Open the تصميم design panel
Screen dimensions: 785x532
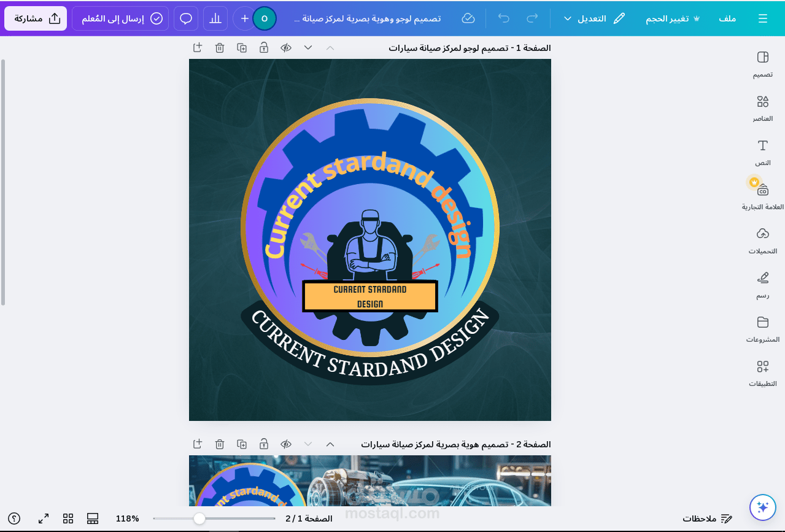point(763,64)
